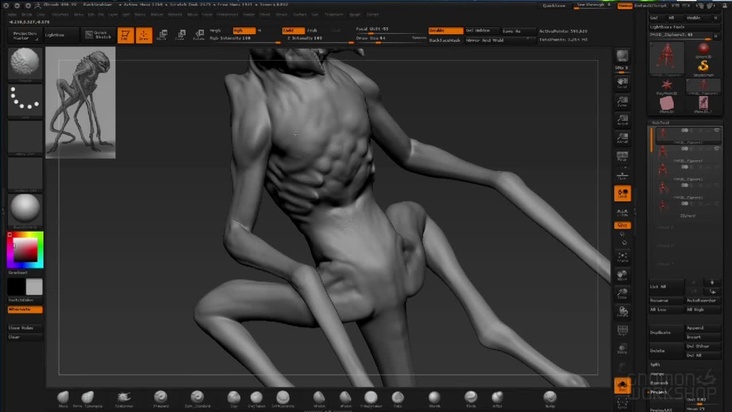Click the SwitchColor button
Screen dimensions: 732x412
tap(25, 300)
